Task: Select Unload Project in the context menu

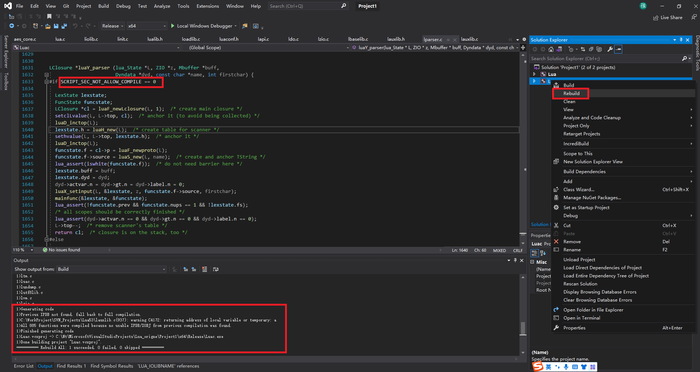Action: (x=579, y=259)
